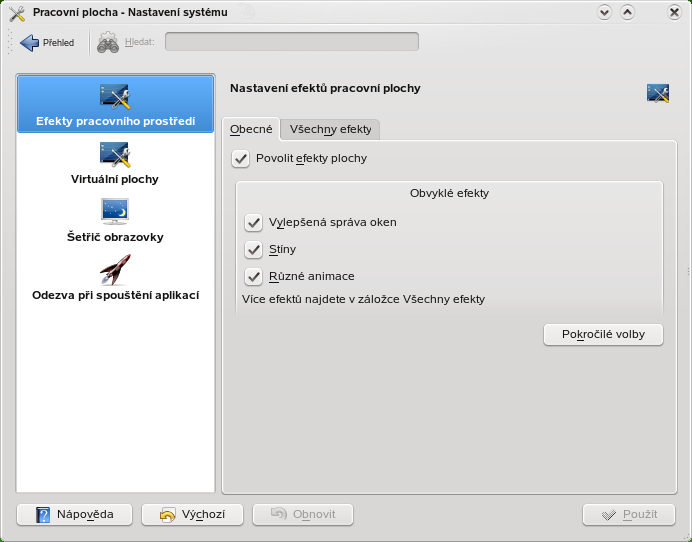Close the Nastavení systému window

tap(674, 12)
